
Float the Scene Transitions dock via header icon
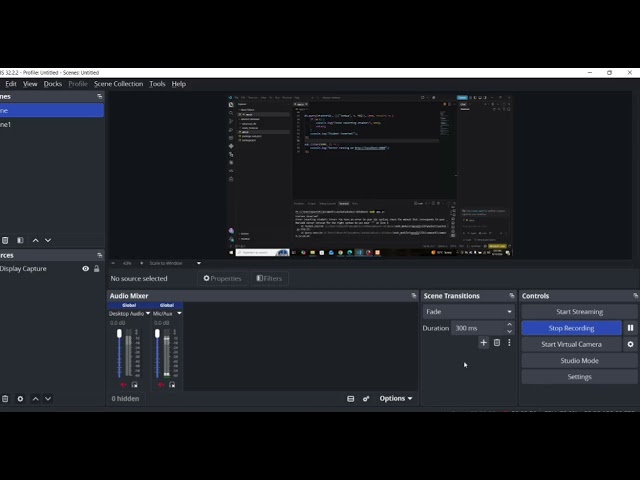[x=512, y=296]
